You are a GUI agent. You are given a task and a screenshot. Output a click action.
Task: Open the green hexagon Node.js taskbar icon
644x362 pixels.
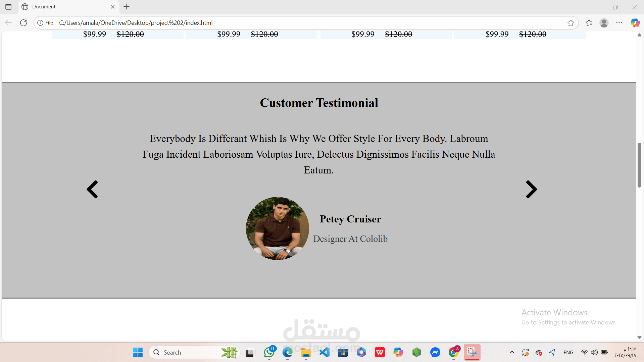416,353
